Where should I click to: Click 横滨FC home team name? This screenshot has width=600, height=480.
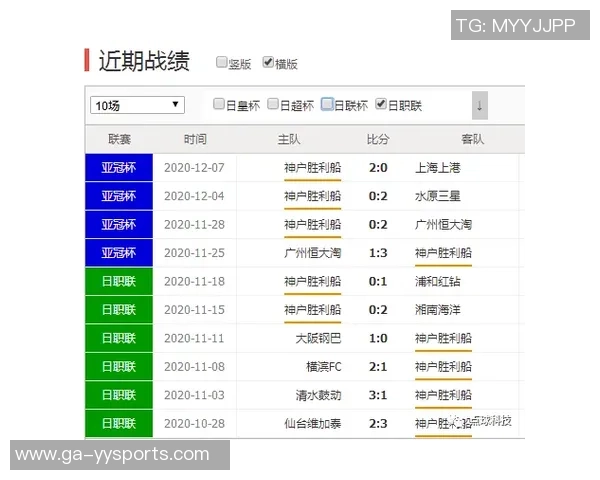coord(323,367)
